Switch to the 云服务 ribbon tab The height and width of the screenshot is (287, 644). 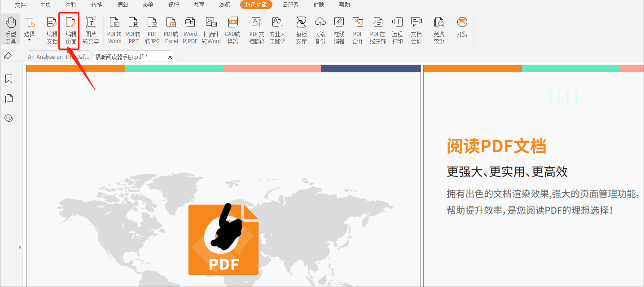click(x=290, y=5)
